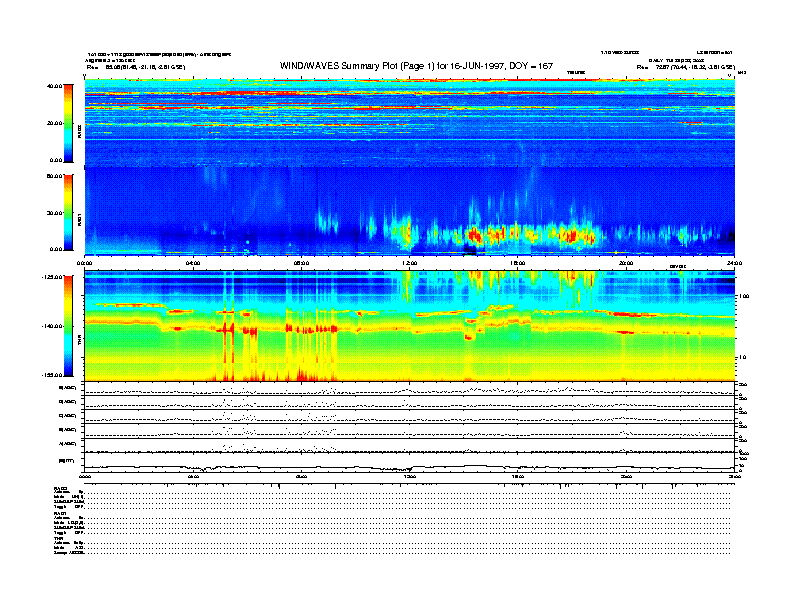
Task: Click the 60.00 color scale label
Action: (x=55, y=176)
